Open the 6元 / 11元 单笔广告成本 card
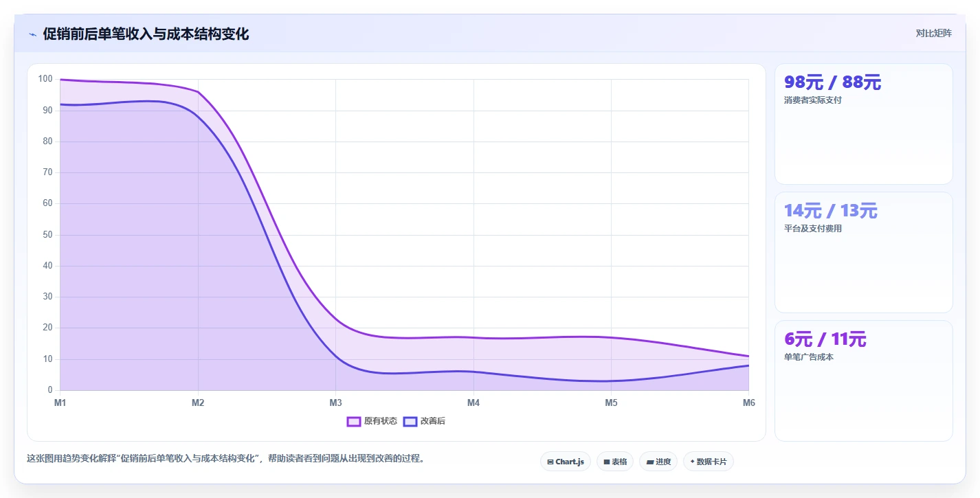The width and height of the screenshot is (980, 498). [x=863, y=381]
